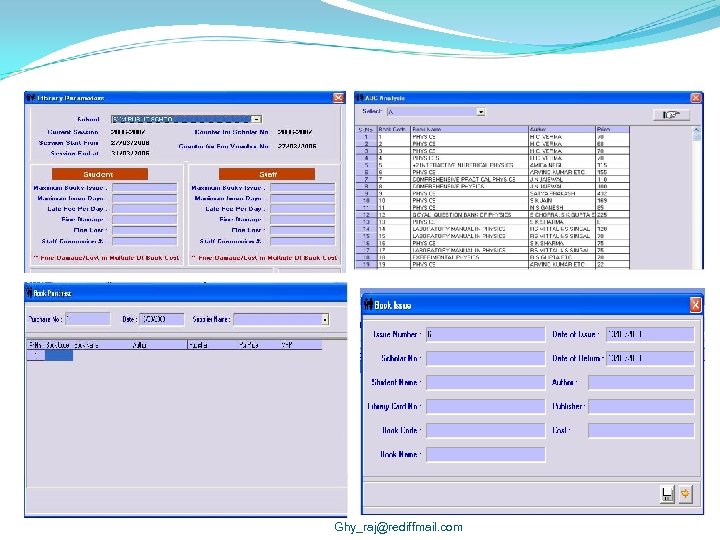Screen dimensions: 720x540
Task: Click Student Maximum Issue Days field
Action: click(145, 198)
